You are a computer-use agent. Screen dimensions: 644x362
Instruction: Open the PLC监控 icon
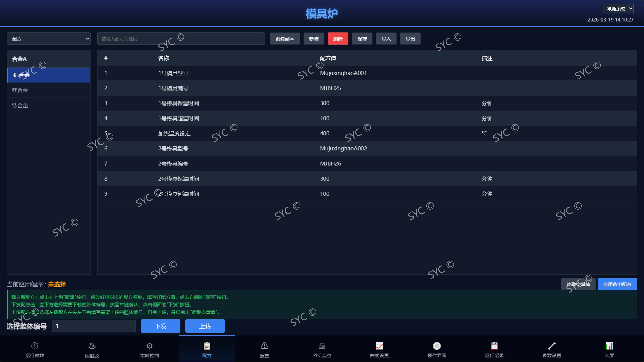322,346
